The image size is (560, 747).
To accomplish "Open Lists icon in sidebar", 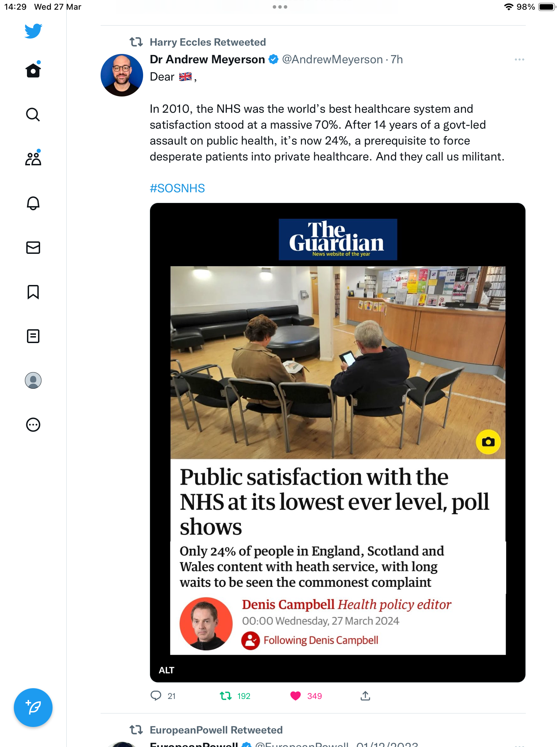I will pos(33,336).
